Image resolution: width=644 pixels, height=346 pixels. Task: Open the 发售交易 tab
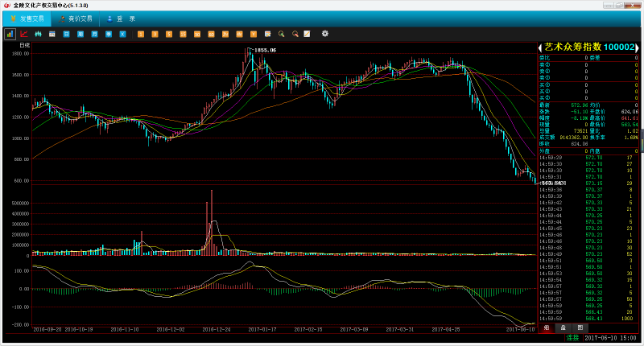coord(27,19)
